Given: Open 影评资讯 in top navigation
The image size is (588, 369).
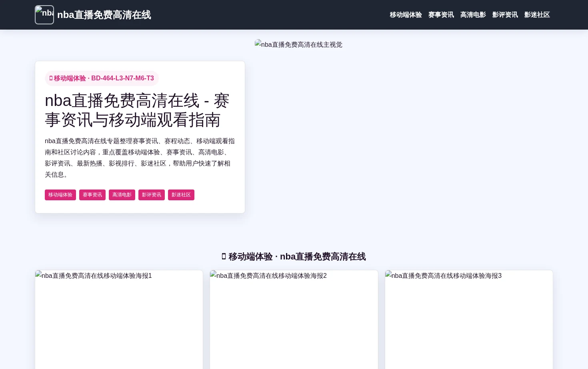Looking at the screenshot, I should click(x=505, y=15).
